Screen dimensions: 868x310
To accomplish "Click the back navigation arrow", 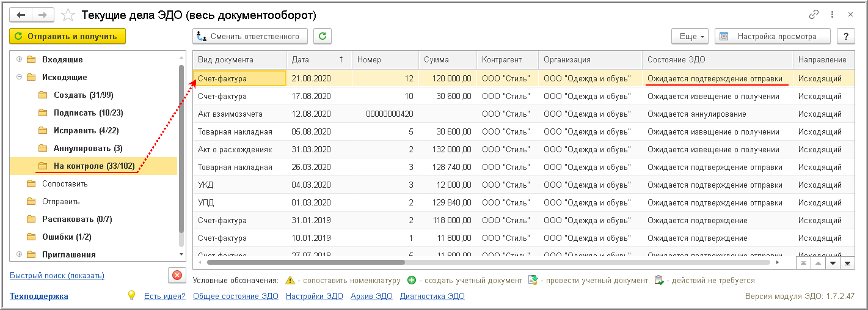I will pyautogui.click(x=21, y=14).
